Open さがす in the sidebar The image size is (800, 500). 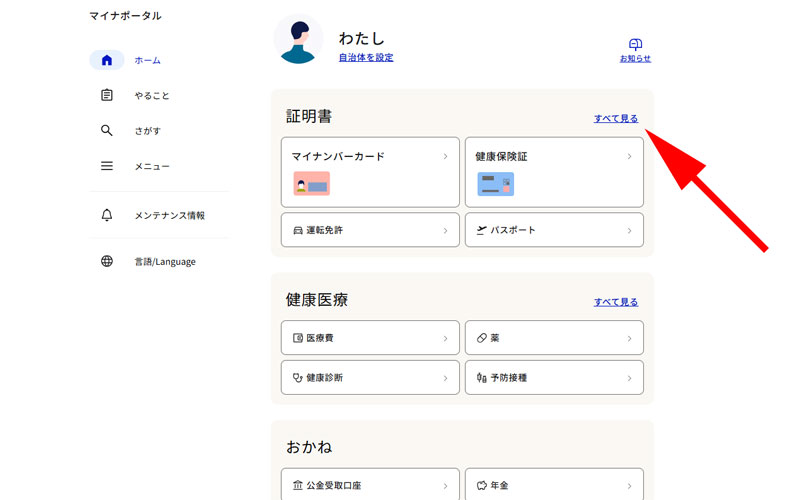pyautogui.click(x=147, y=131)
